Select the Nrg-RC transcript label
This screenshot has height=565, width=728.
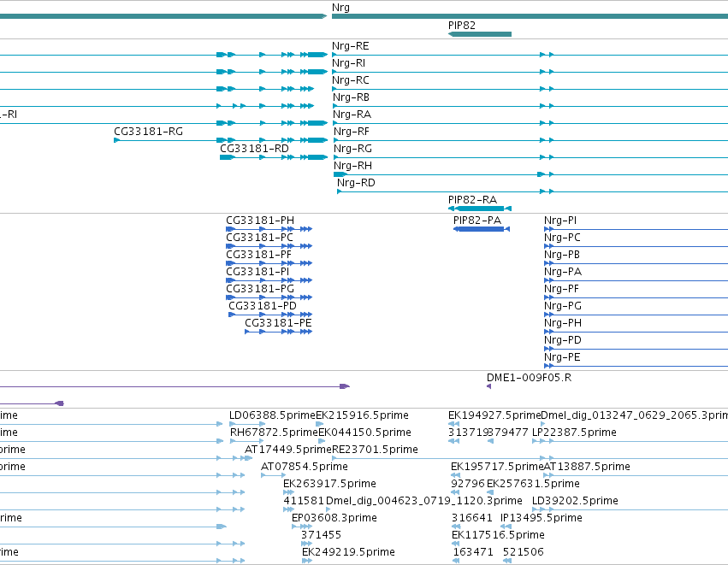pos(351,80)
